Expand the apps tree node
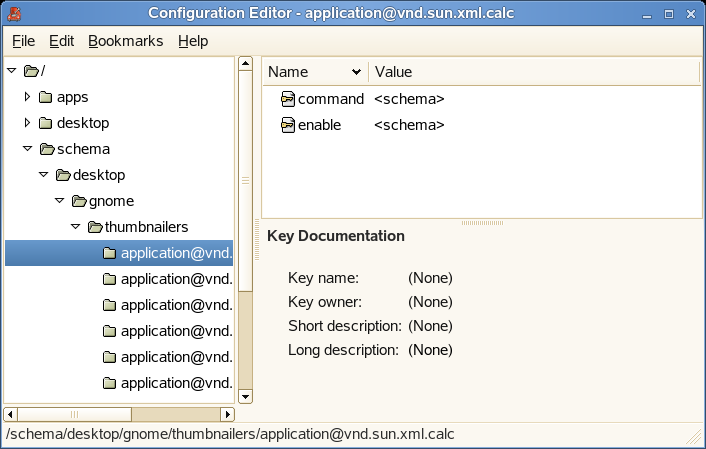This screenshot has width=706, height=449. [27, 97]
